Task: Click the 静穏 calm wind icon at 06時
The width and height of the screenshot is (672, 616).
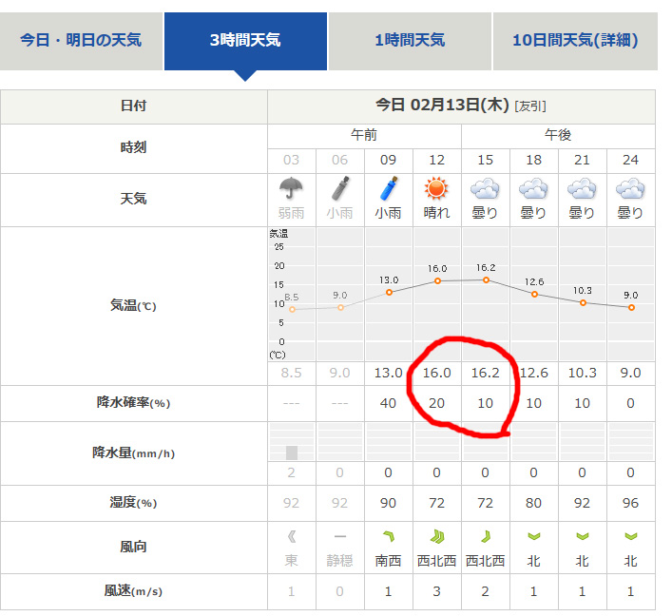Action: point(339,537)
